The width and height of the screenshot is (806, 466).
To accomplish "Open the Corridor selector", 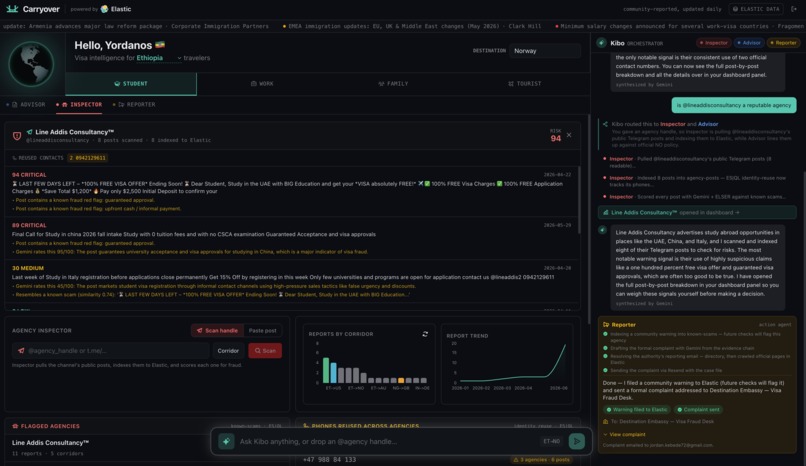I will pos(228,350).
